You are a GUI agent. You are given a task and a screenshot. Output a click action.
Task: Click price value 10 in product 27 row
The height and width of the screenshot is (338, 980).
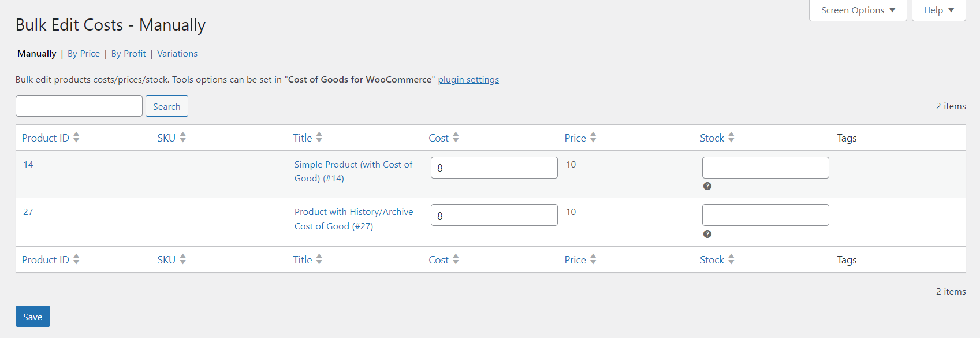(x=571, y=212)
